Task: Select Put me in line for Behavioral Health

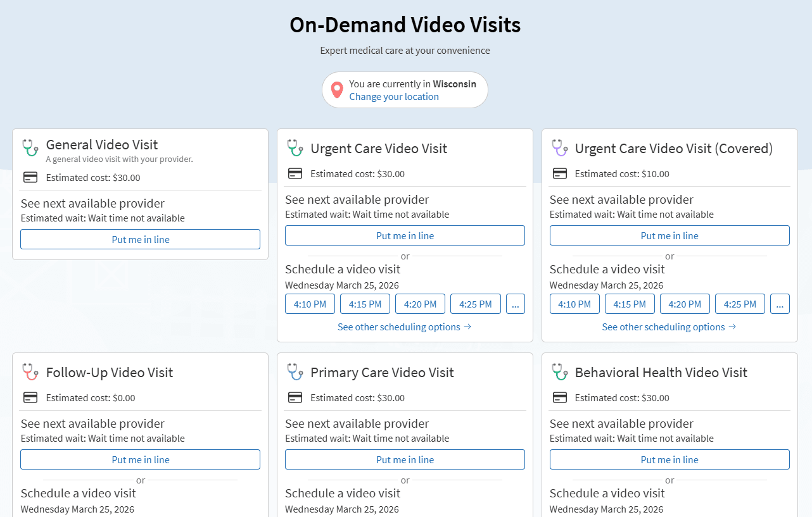Action: (x=669, y=459)
